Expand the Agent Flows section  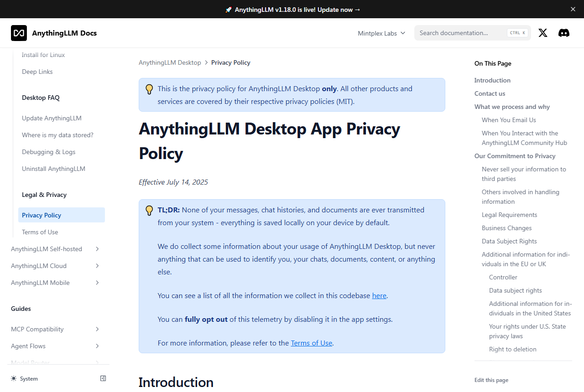tap(56, 346)
